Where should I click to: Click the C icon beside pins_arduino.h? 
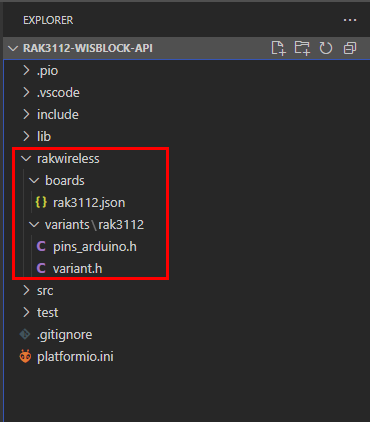point(41,246)
